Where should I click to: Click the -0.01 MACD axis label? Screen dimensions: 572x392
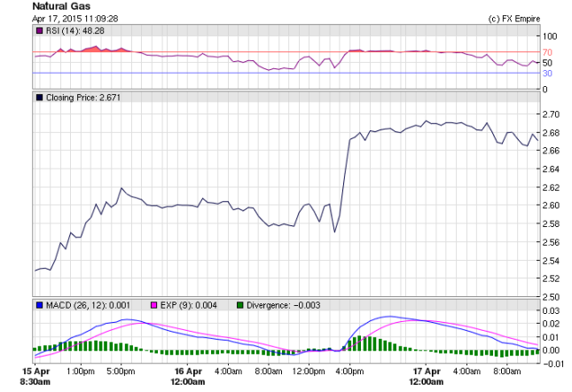(552, 364)
